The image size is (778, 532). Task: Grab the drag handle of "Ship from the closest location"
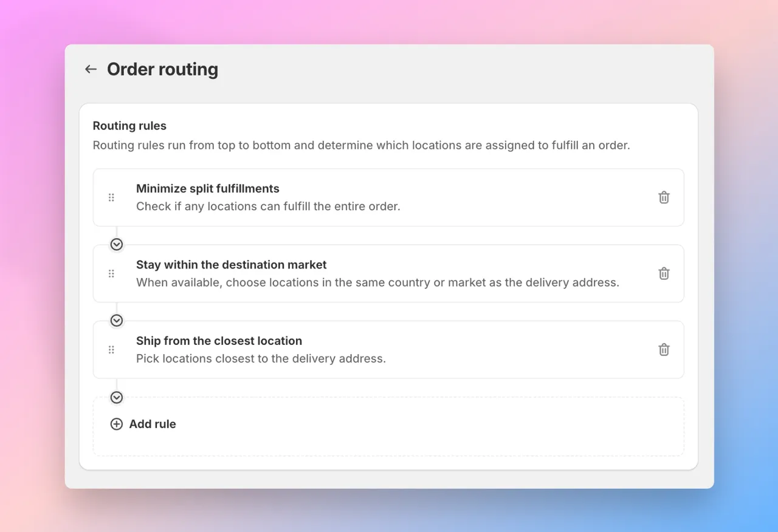pyautogui.click(x=111, y=350)
